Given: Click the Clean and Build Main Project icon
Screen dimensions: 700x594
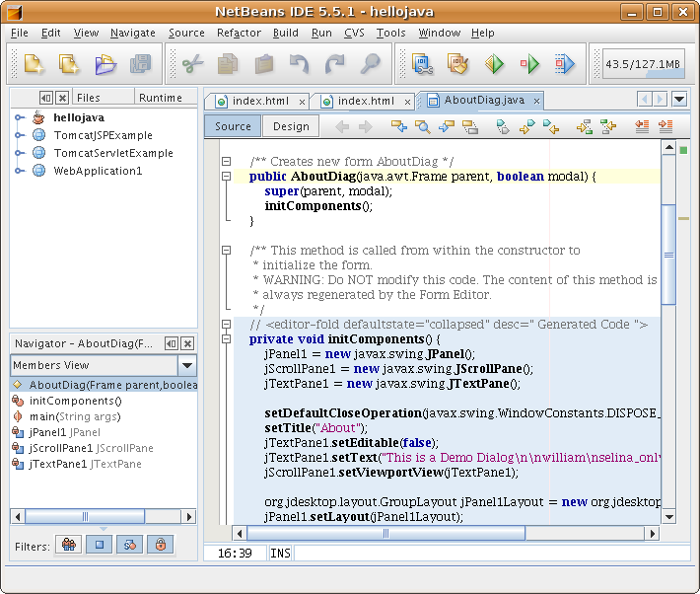Looking at the screenshot, I should click(458, 64).
